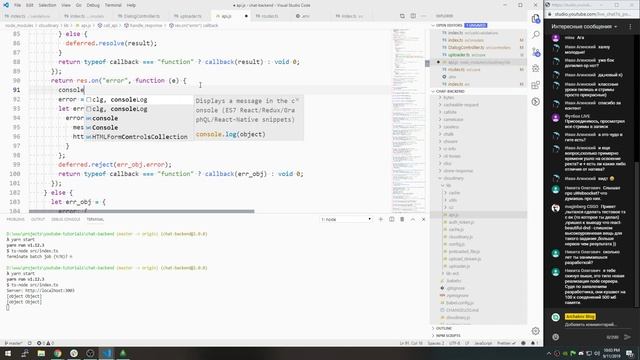Kill terminal with trash icon

click(x=402, y=219)
